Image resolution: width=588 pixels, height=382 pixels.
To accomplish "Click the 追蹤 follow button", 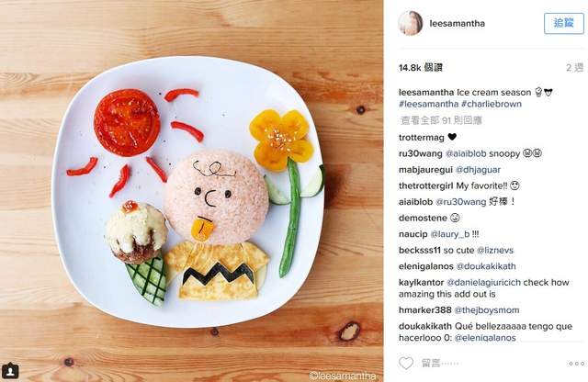I will 563,23.
